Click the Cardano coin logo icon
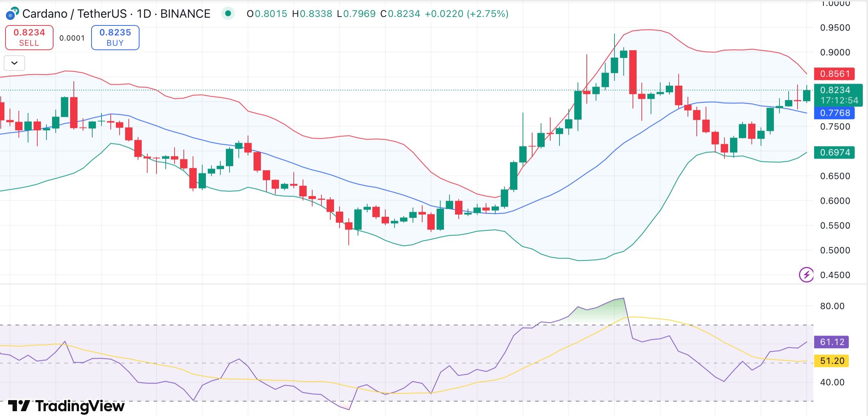 12,13
